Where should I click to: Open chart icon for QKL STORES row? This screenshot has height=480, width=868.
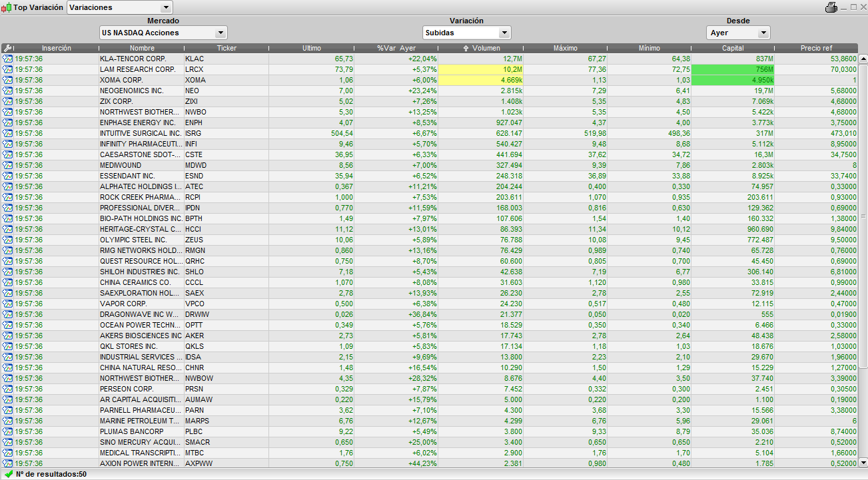point(7,346)
